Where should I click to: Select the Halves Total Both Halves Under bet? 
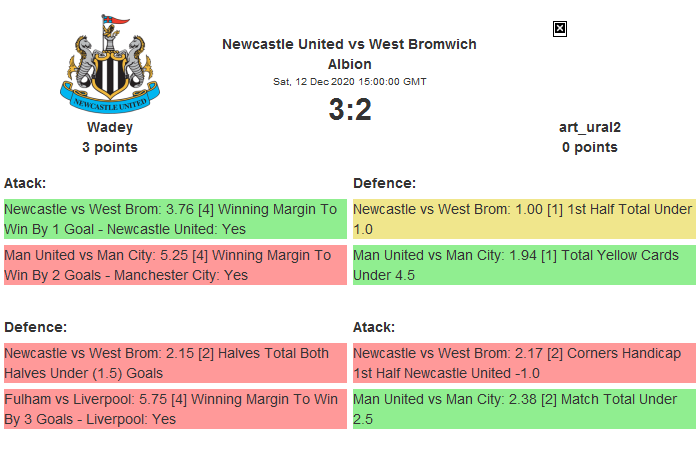click(175, 363)
